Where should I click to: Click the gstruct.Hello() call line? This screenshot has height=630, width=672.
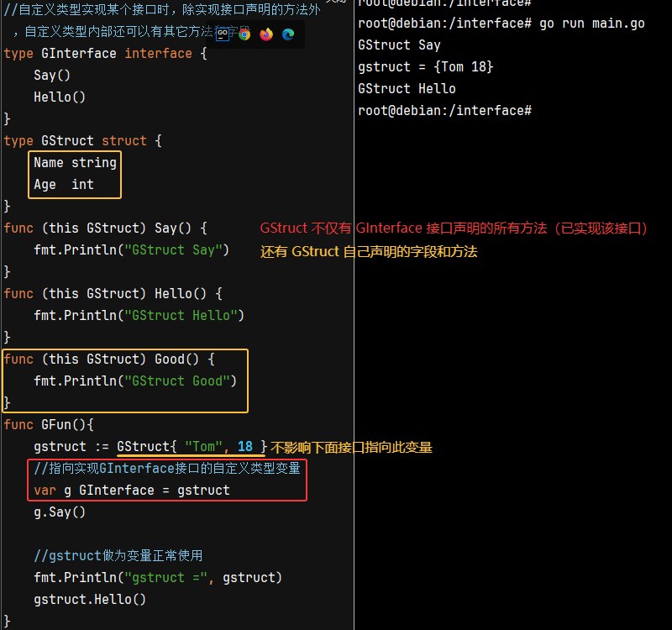90,600
